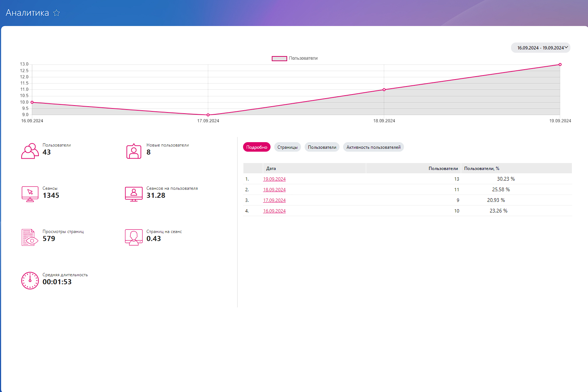The height and width of the screenshot is (392, 588).
Task: Select the Подробно tab
Action: pyautogui.click(x=257, y=147)
